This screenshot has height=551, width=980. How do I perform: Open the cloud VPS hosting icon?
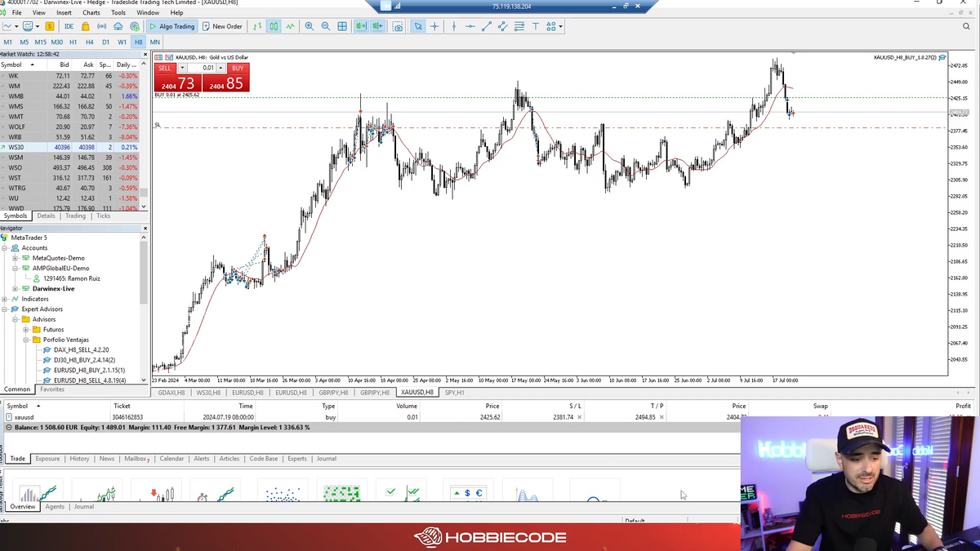point(118,26)
